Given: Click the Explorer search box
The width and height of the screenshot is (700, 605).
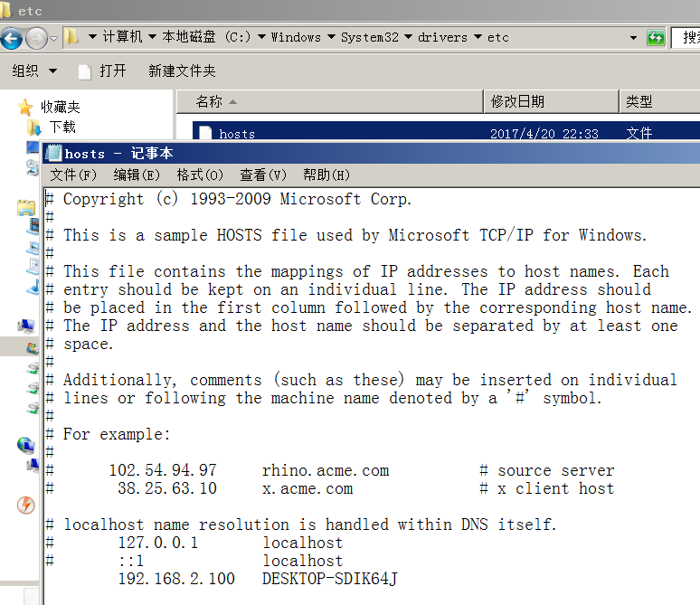Looking at the screenshot, I should point(689,38).
